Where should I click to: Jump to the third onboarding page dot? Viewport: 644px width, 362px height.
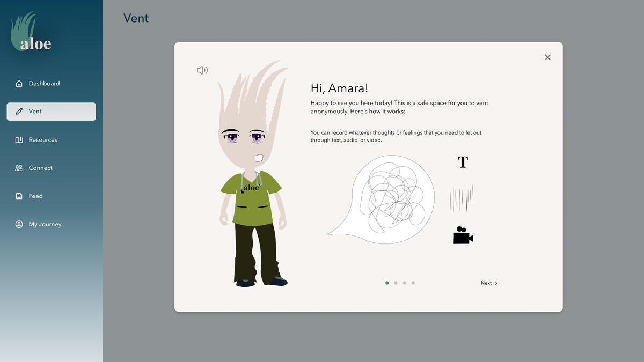(404, 283)
